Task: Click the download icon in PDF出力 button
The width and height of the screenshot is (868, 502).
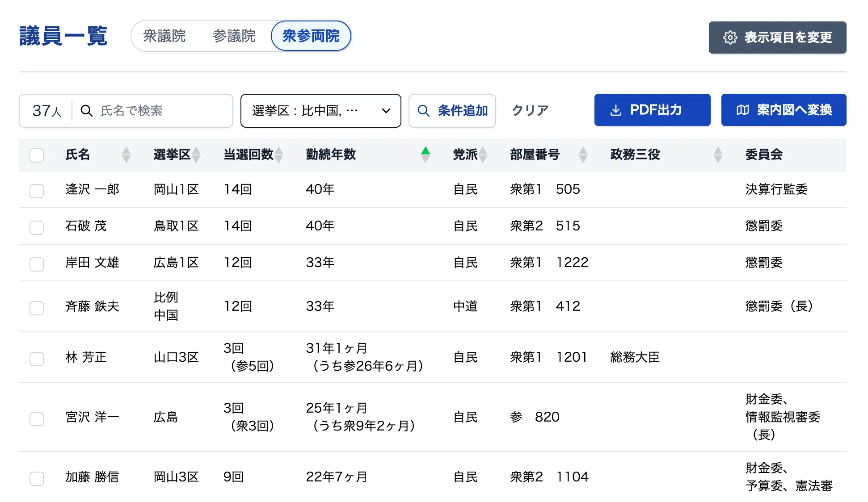Action: (x=616, y=110)
